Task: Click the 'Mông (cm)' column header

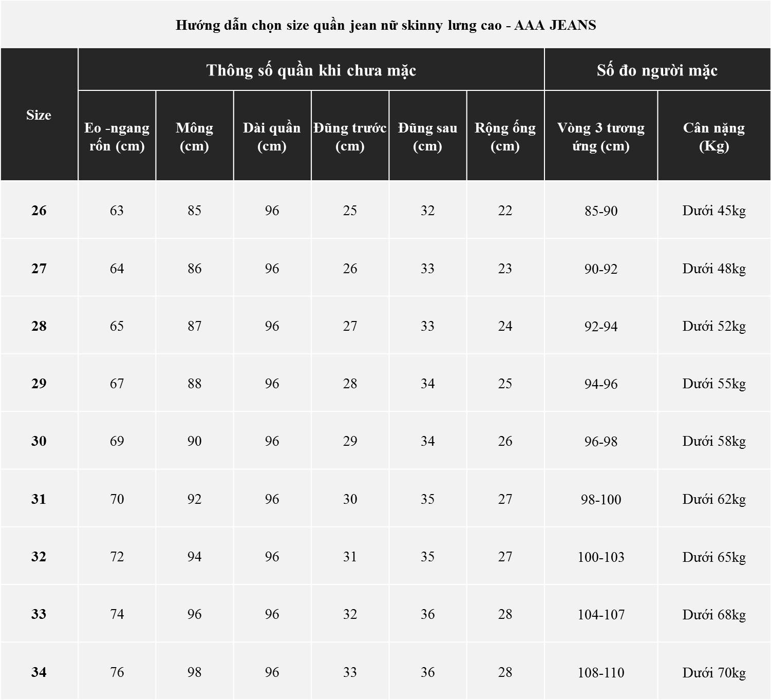Action: coord(194,137)
